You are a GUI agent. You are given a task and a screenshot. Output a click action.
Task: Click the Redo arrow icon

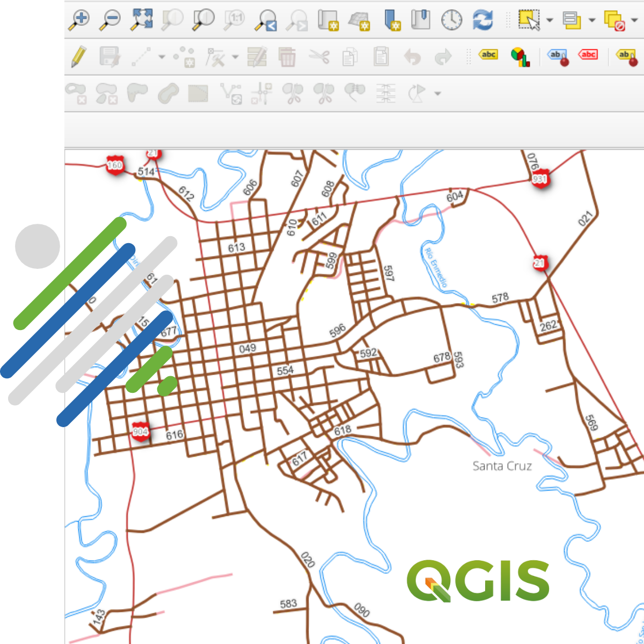point(443,57)
